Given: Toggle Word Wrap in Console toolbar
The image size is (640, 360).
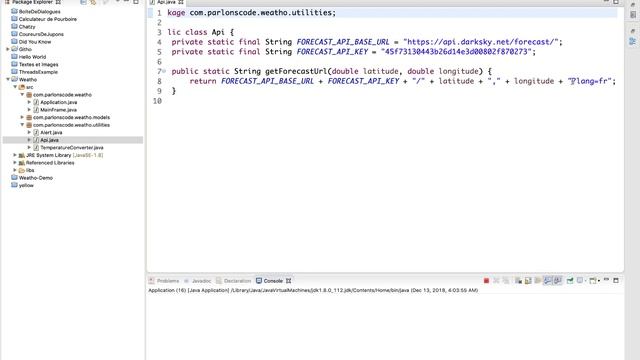Looking at the screenshot, I should (538, 281).
